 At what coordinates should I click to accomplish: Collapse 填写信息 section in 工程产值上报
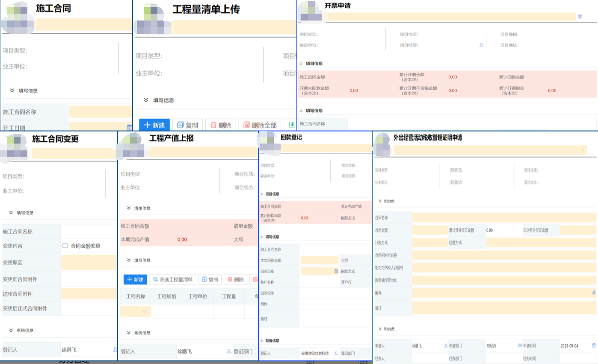129,260
